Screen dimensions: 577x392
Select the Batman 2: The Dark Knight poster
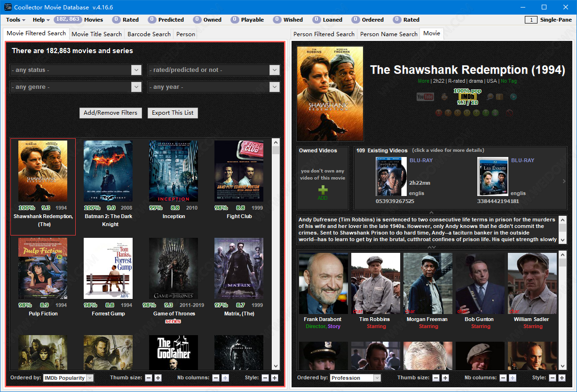coord(108,171)
